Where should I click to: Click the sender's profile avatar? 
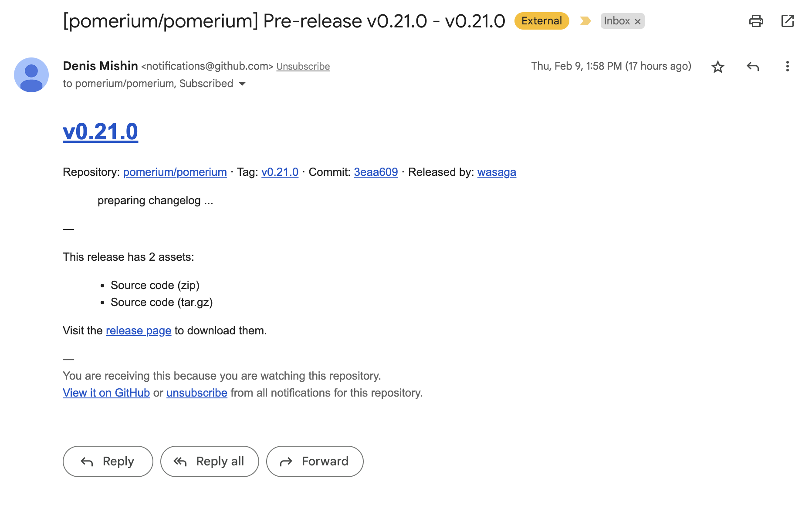click(33, 74)
